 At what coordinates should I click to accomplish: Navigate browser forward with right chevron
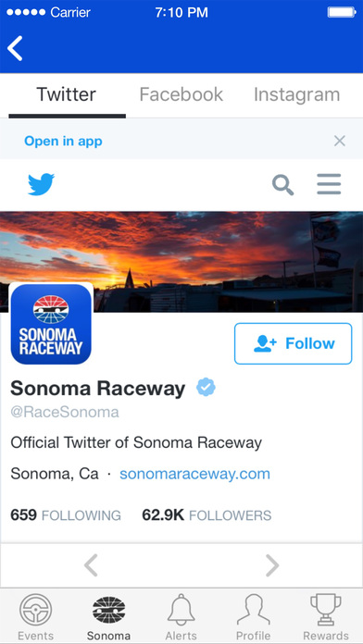(x=272, y=565)
